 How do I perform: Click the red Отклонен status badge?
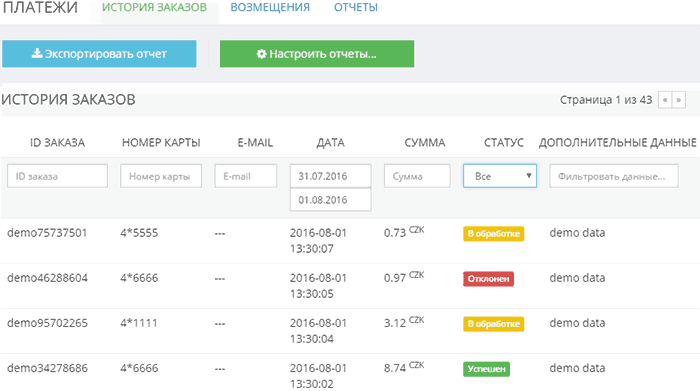tap(488, 279)
